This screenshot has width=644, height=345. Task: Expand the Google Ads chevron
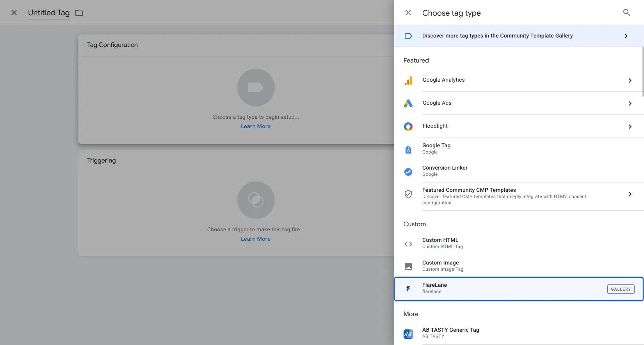pos(630,104)
